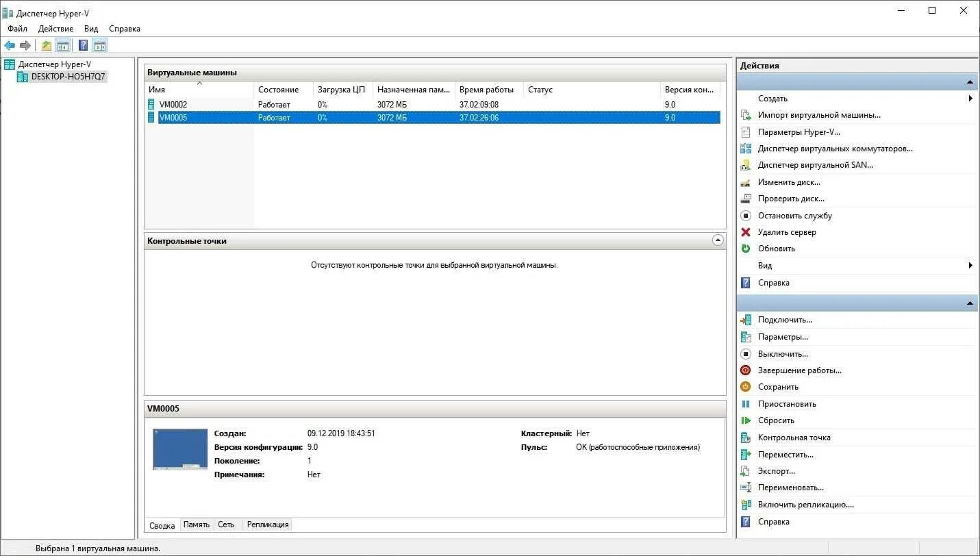Toggle the console tree toolbar icon
This screenshot has height=556, width=980.
point(63,46)
